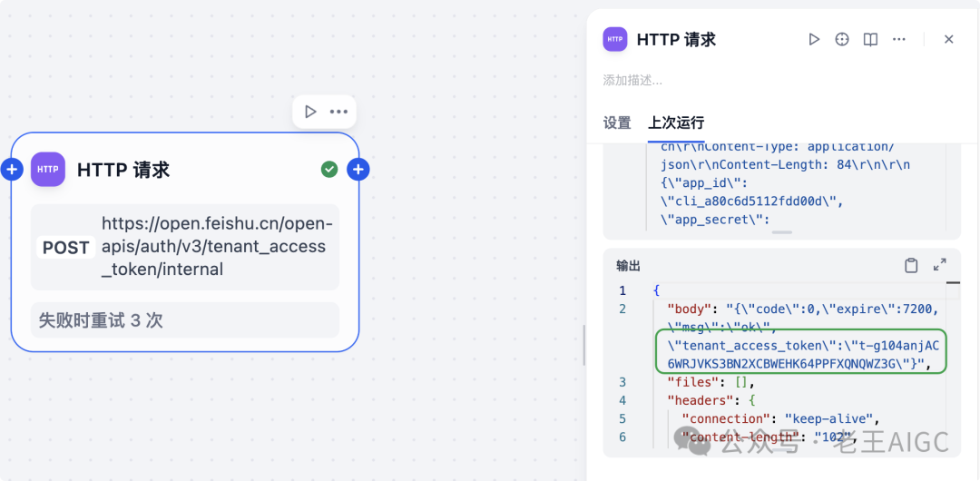Click the "keep-alive" value
The height and width of the screenshot is (481, 980).
828,417
